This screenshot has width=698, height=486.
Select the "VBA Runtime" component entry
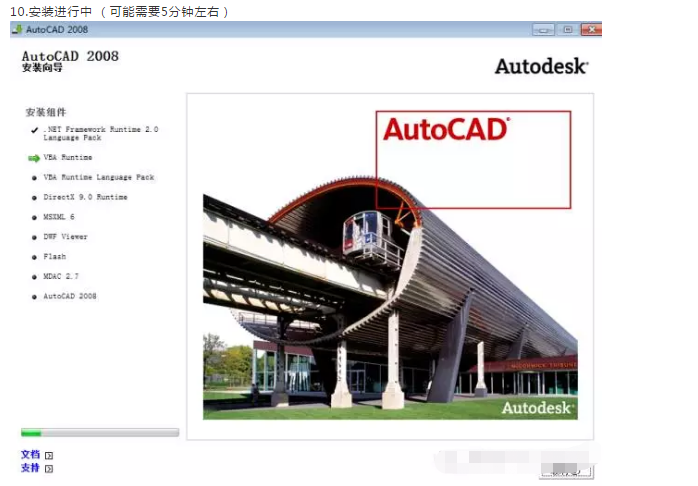click(68, 158)
